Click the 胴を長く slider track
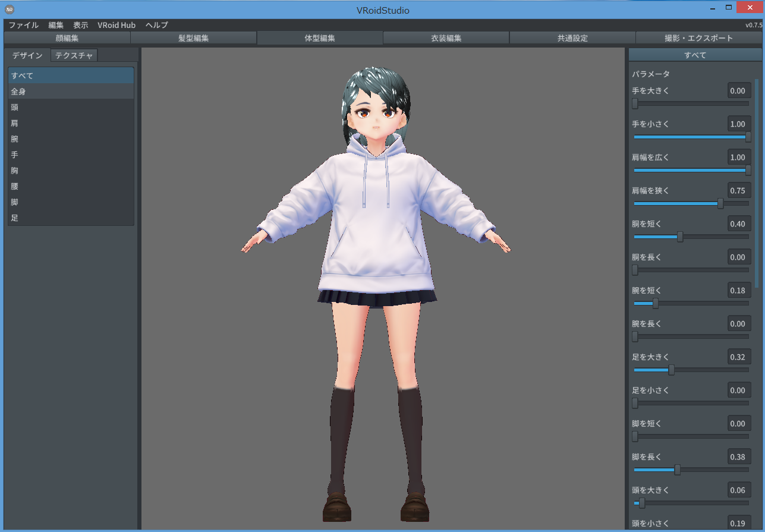Image resolution: width=765 pixels, height=532 pixels. tap(691, 270)
